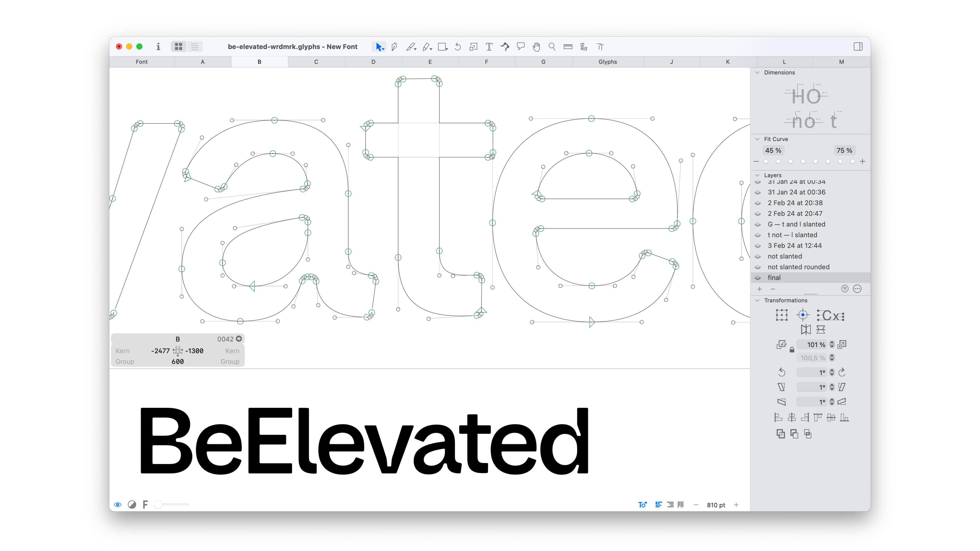Click the scale percentage stepper
The width and height of the screenshot is (980, 551).
pos(832,345)
